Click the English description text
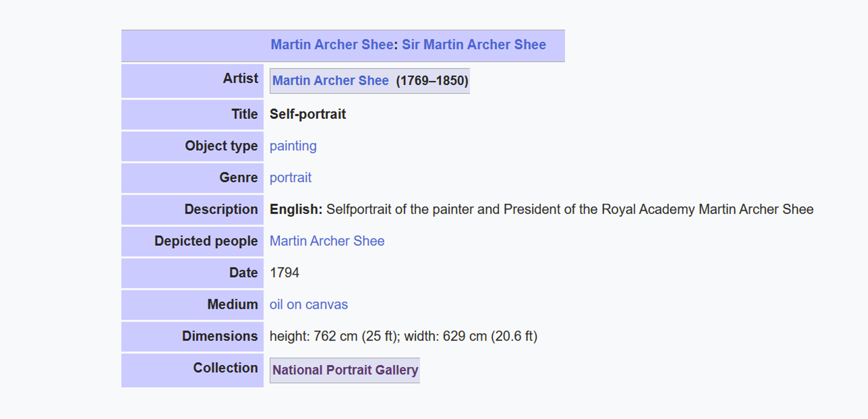The width and height of the screenshot is (868, 419). 542,210
